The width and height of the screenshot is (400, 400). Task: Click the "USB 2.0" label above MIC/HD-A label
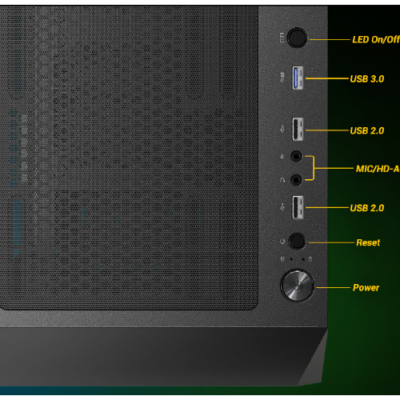point(367,131)
